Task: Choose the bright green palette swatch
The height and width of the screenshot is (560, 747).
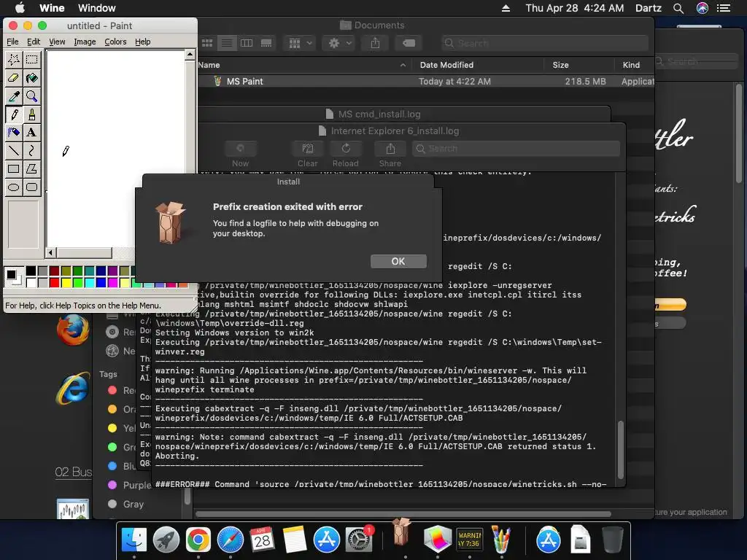Action: click(77, 282)
